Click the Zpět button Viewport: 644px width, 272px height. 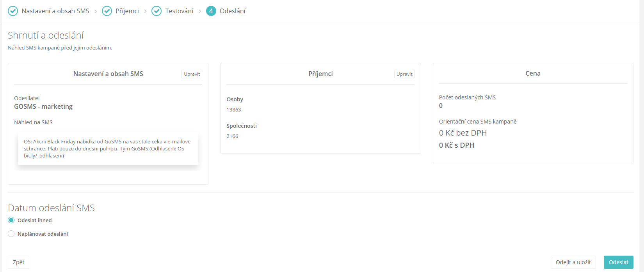pos(19,262)
